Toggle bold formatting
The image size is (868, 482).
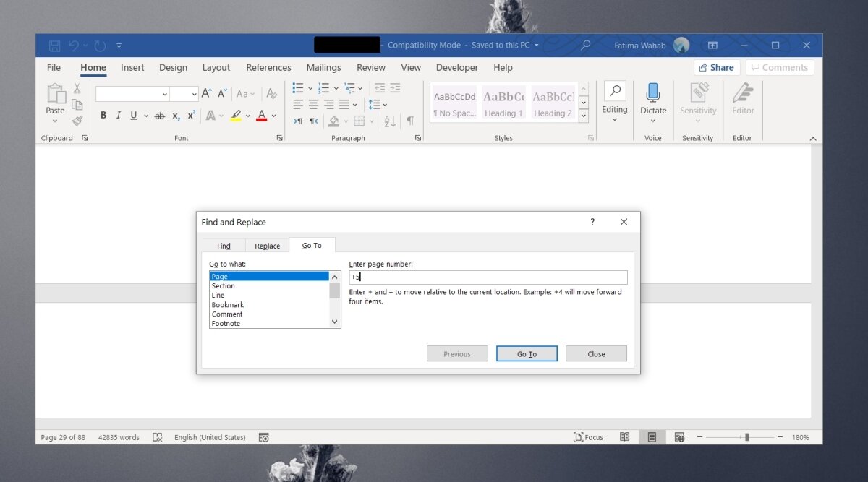click(x=103, y=116)
